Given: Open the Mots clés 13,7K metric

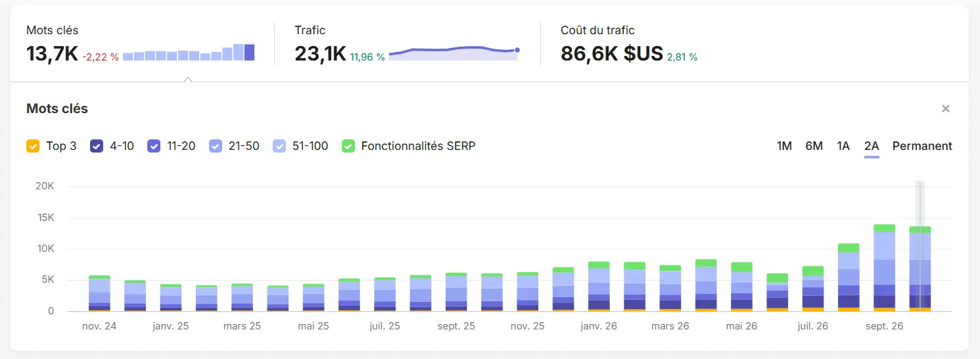Looking at the screenshot, I should [53, 53].
